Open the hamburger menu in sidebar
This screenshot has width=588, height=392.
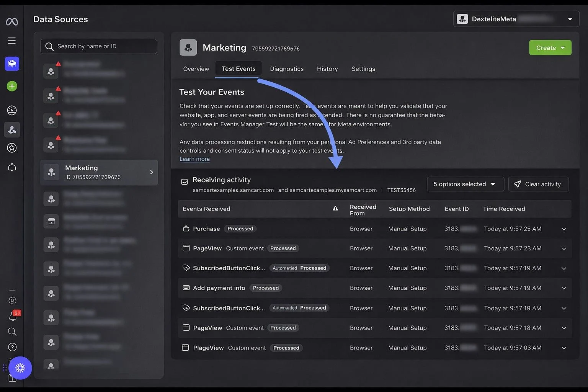12,41
